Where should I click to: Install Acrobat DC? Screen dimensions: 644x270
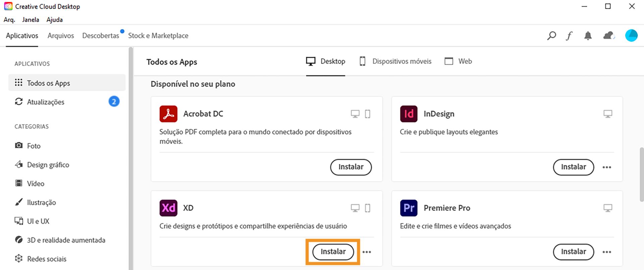(351, 167)
